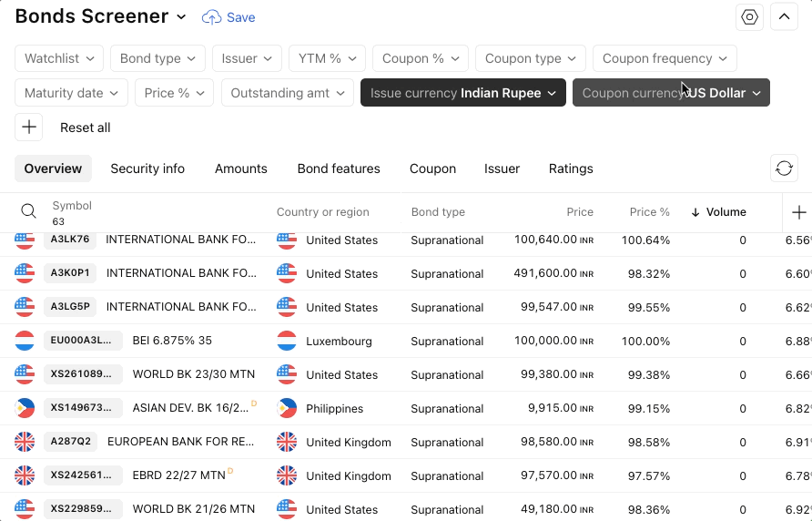
Task: Click the cloud Save icon
Action: [211, 17]
